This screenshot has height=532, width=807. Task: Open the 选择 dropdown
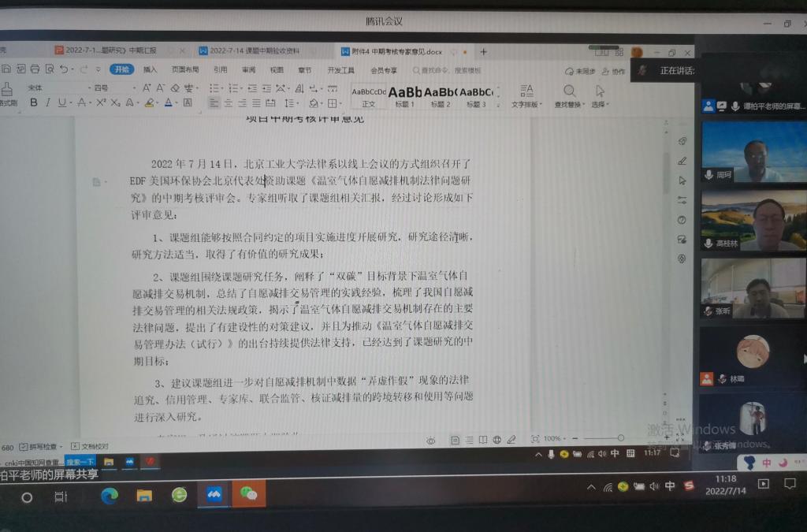tap(600, 96)
